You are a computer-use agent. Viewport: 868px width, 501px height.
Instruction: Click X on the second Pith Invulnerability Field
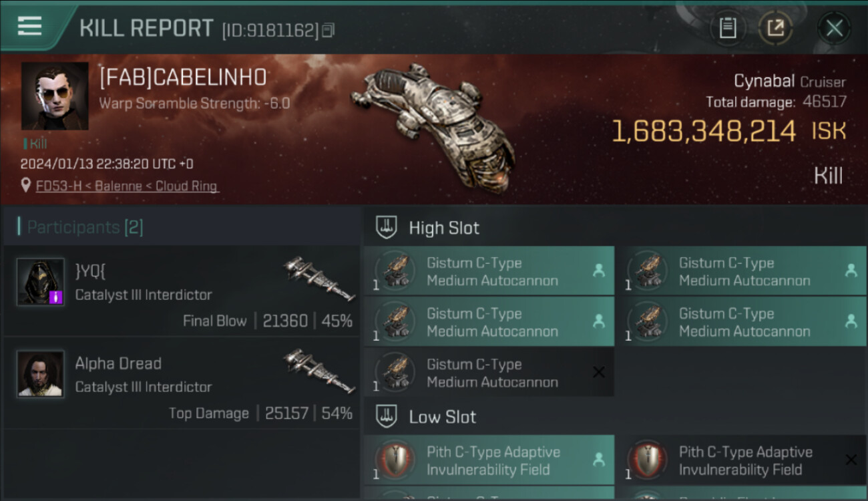(x=851, y=460)
